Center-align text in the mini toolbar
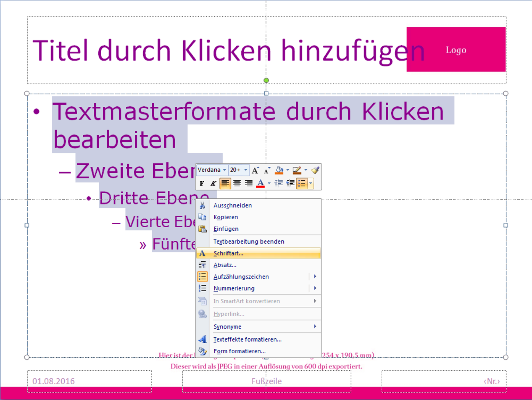Viewport: 532px width, 400px height. tap(237, 184)
